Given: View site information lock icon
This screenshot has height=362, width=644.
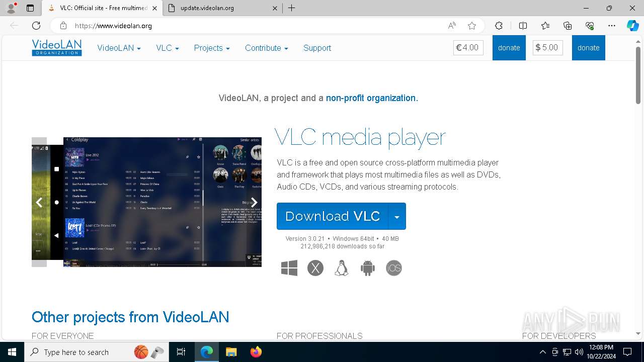Looking at the screenshot, I should point(63,26).
